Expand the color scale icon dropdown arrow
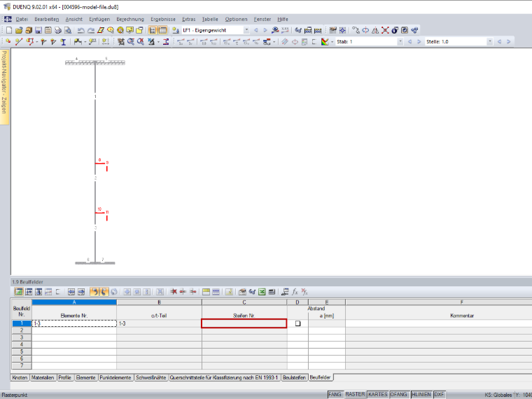 point(332,42)
